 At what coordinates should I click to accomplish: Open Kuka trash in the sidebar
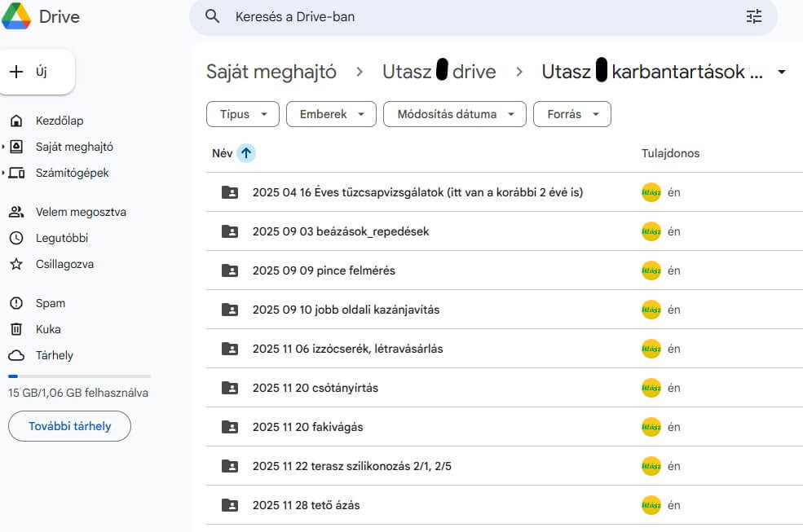coord(48,329)
